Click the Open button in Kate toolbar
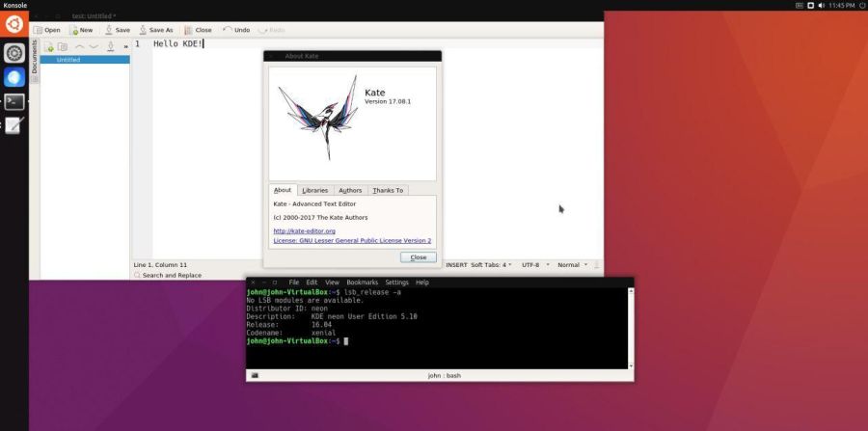 (x=47, y=30)
